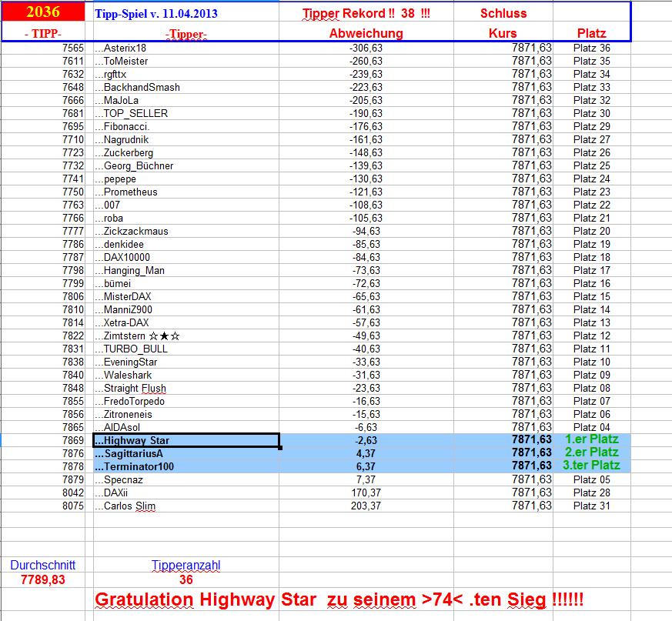The height and width of the screenshot is (621, 672).
Task: Select the Platz column header
Action: coord(591,33)
